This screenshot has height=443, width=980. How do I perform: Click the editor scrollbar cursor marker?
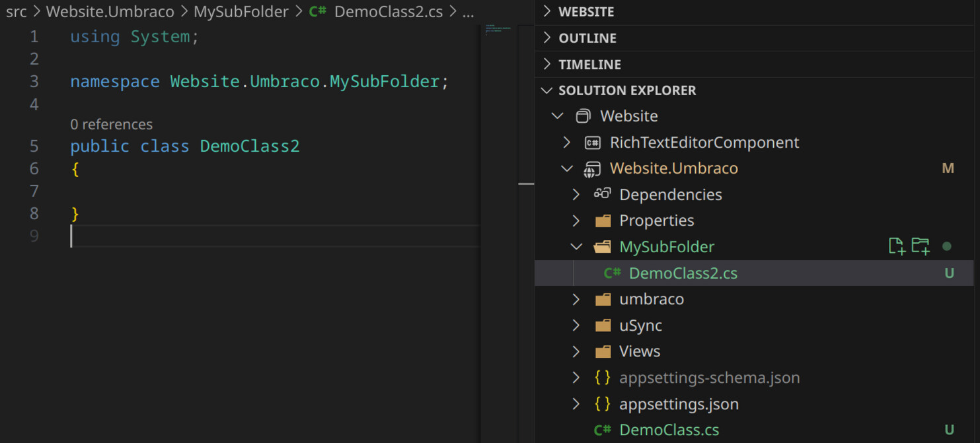click(526, 184)
